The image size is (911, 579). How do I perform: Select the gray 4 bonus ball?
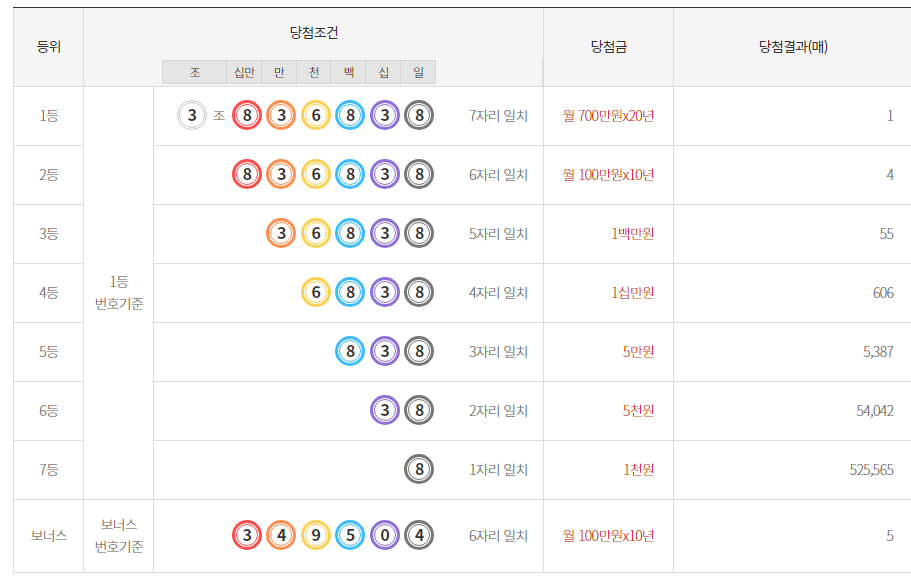[x=419, y=535]
